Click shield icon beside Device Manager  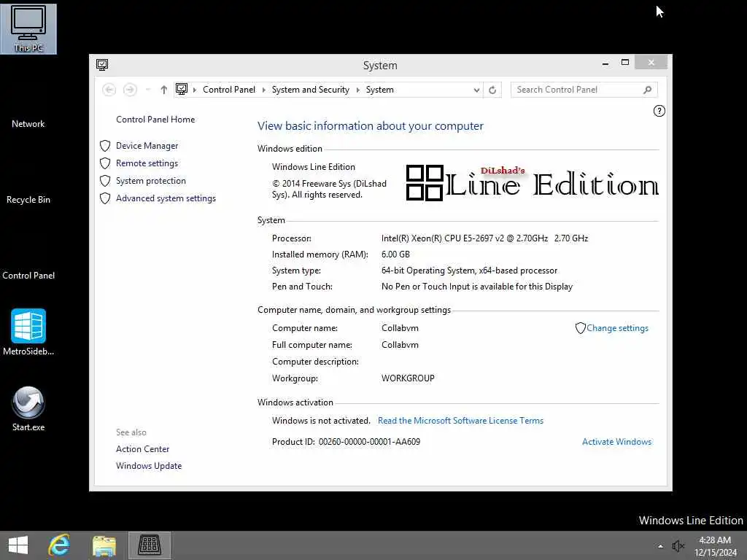pyautogui.click(x=105, y=146)
